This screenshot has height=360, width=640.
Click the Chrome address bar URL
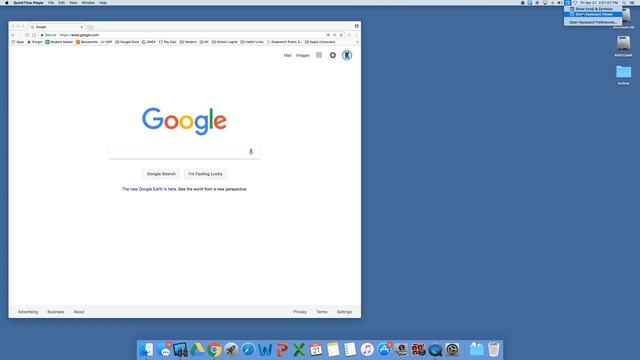79,35
